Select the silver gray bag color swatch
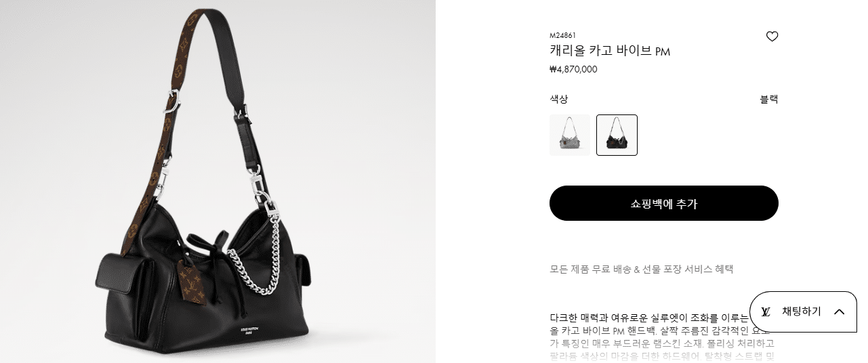Image resolution: width=868 pixels, height=363 pixels. pos(569,135)
